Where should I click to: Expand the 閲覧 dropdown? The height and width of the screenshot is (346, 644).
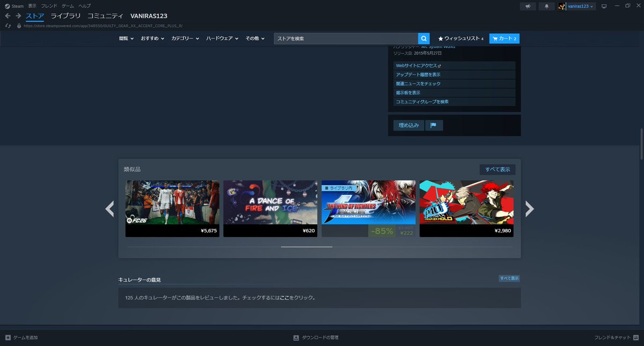pyautogui.click(x=127, y=39)
